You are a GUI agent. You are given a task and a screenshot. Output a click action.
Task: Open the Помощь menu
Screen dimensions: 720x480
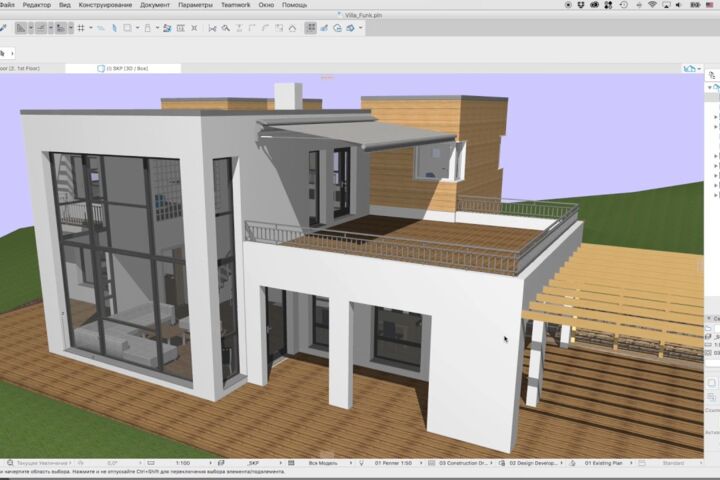click(294, 5)
